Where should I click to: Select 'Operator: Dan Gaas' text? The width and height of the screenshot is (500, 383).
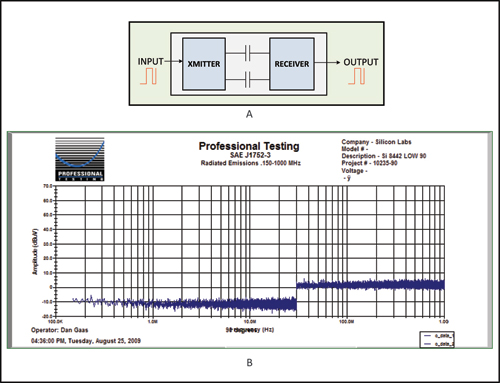(60, 330)
